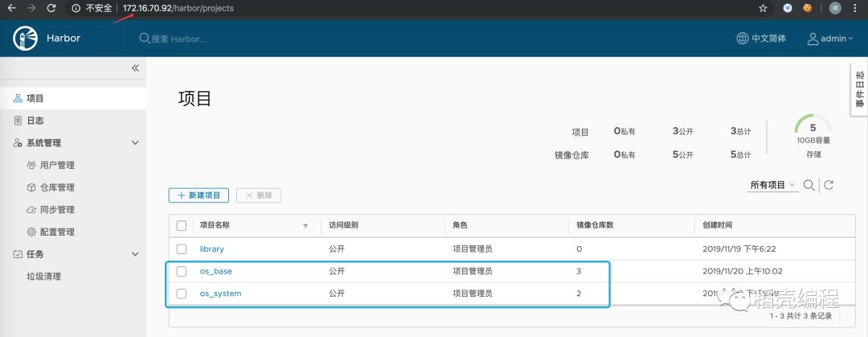Open the cookie extension icon
Image resolution: width=868 pixels, height=337 pixels.
click(x=808, y=8)
